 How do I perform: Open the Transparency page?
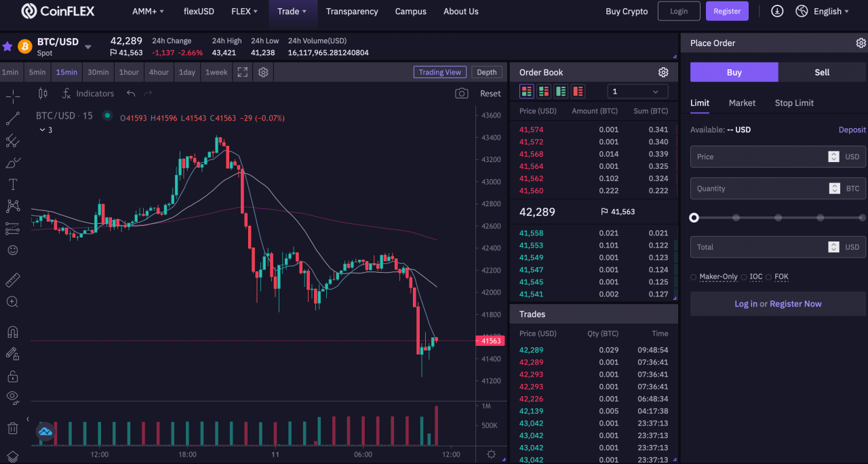point(352,12)
